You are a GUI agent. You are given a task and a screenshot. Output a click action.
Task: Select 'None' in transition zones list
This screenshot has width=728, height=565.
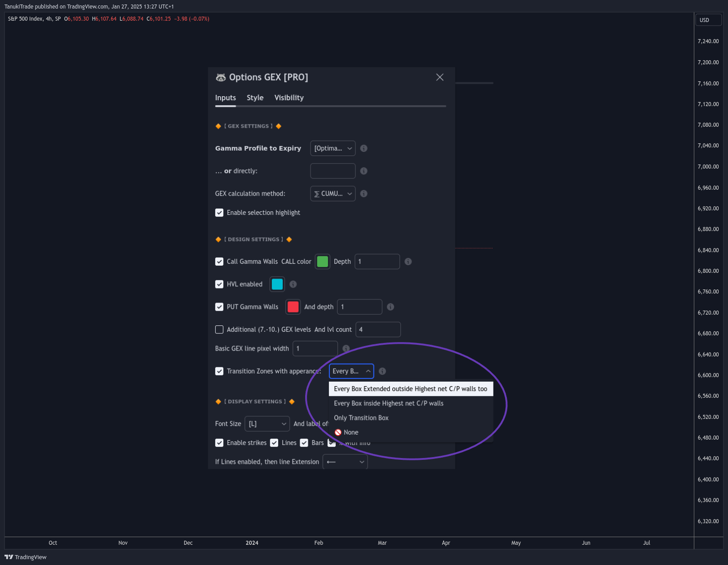click(411, 432)
